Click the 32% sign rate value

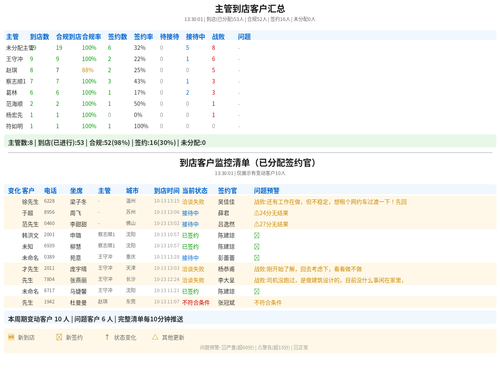click(140, 48)
